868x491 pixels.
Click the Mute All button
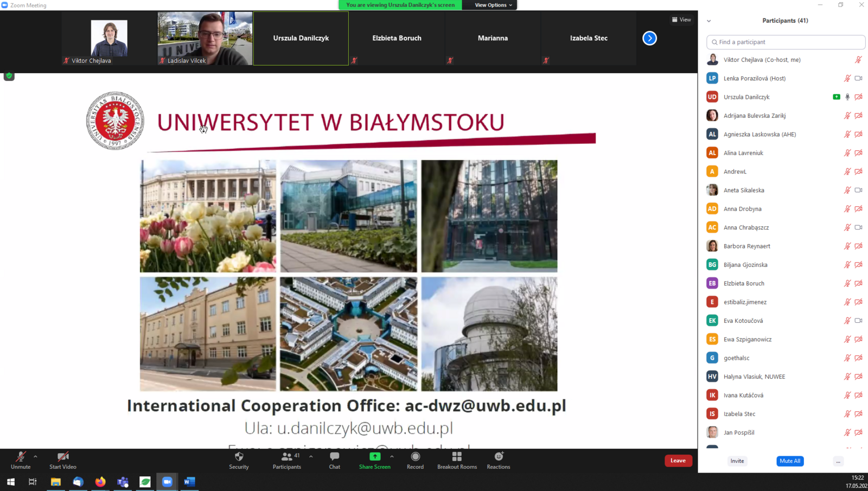tap(789, 461)
